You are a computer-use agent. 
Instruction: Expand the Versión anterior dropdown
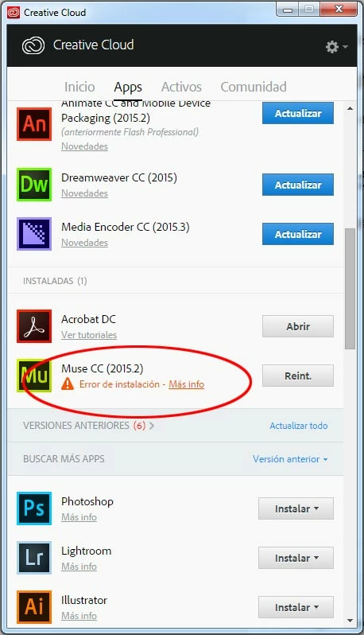[x=290, y=459]
